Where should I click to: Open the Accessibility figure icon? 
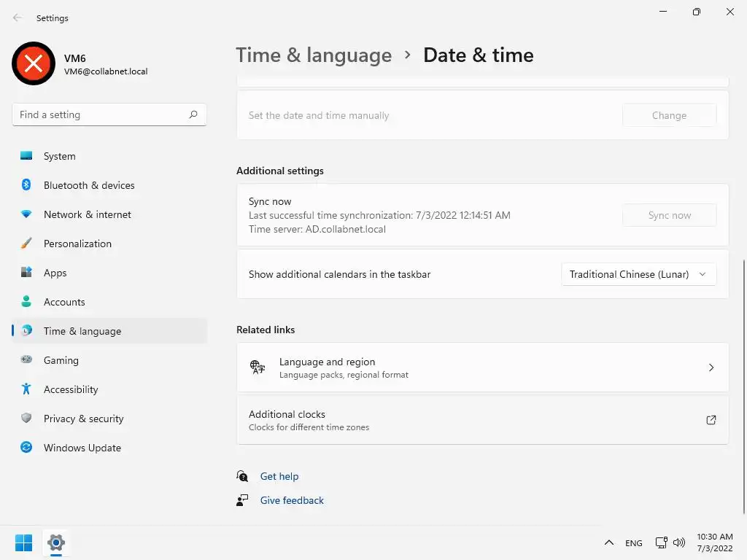click(x=26, y=389)
